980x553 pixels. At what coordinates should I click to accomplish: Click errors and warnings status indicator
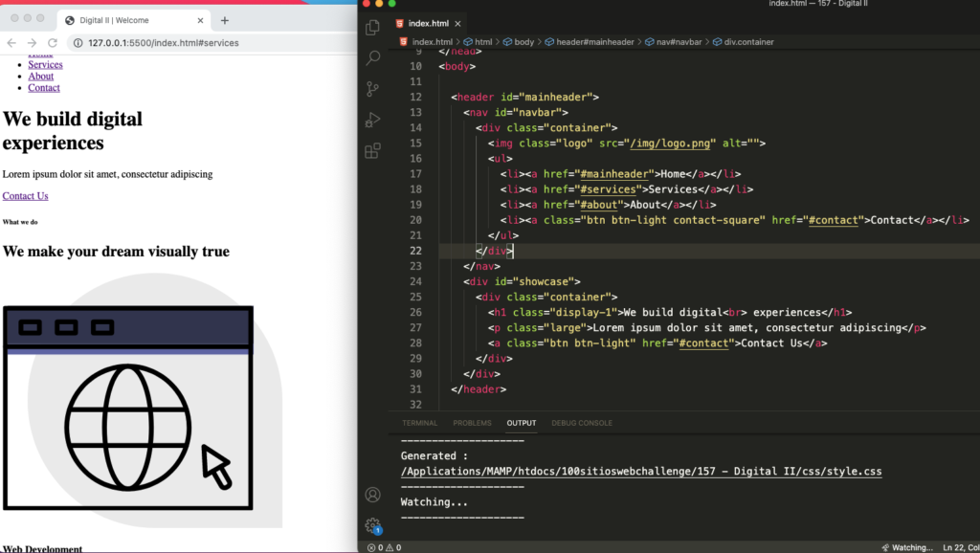(384, 547)
